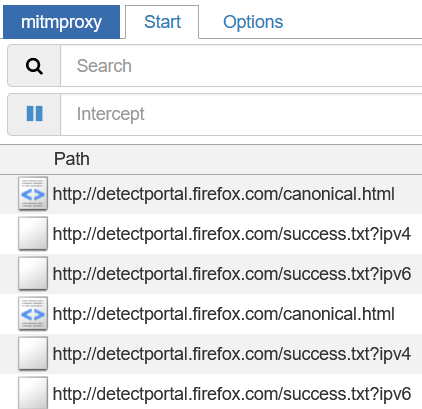Select second canonical.html flow URL
This screenshot has height=409, width=422.
tap(224, 314)
